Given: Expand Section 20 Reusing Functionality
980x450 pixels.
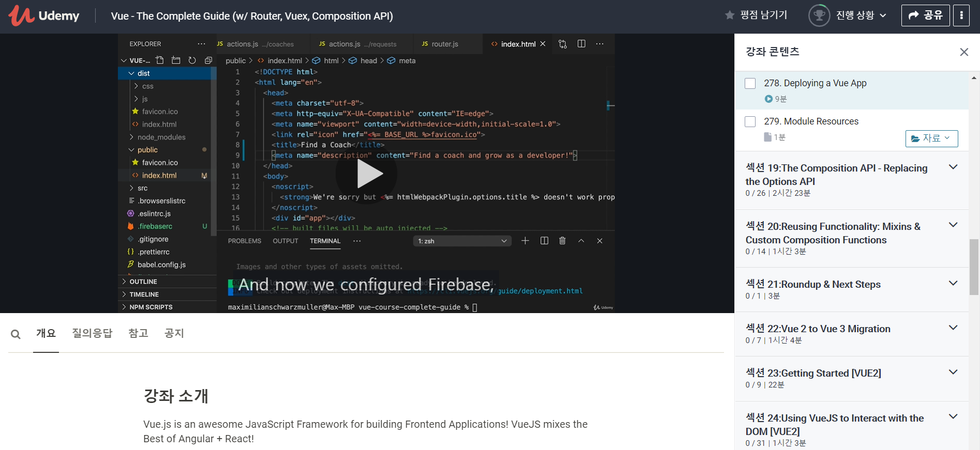Looking at the screenshot, I should pos(953,225).
